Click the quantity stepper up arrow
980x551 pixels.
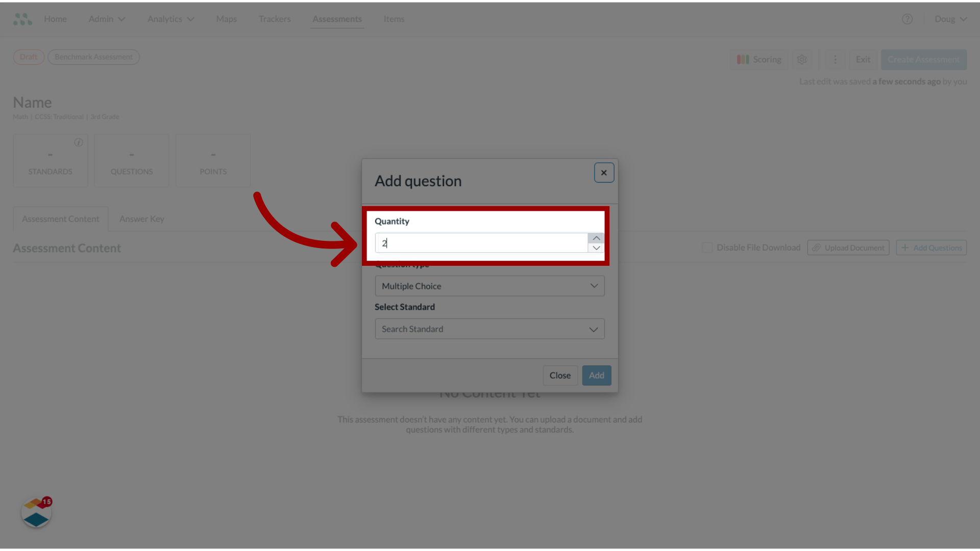click(596, 238)
